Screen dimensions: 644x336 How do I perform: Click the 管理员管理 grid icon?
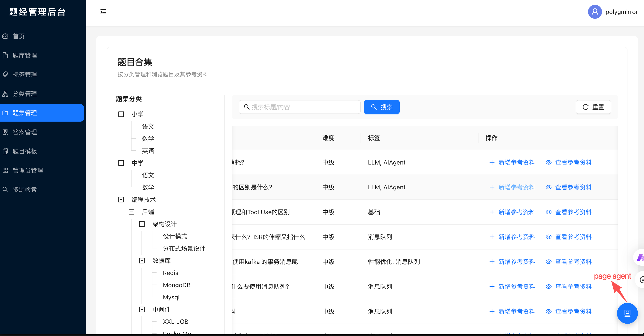(5, 170)
